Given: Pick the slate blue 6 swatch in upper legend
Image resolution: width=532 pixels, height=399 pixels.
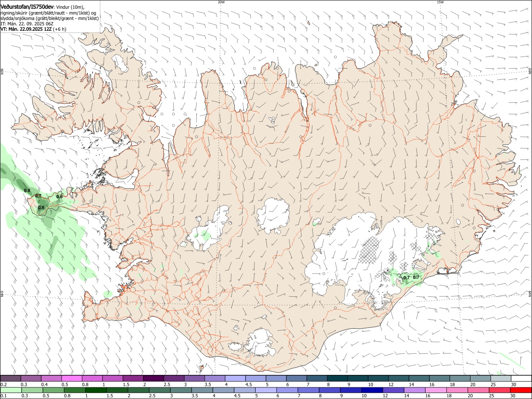Looking at the screenshot, I should coord(297,378).
